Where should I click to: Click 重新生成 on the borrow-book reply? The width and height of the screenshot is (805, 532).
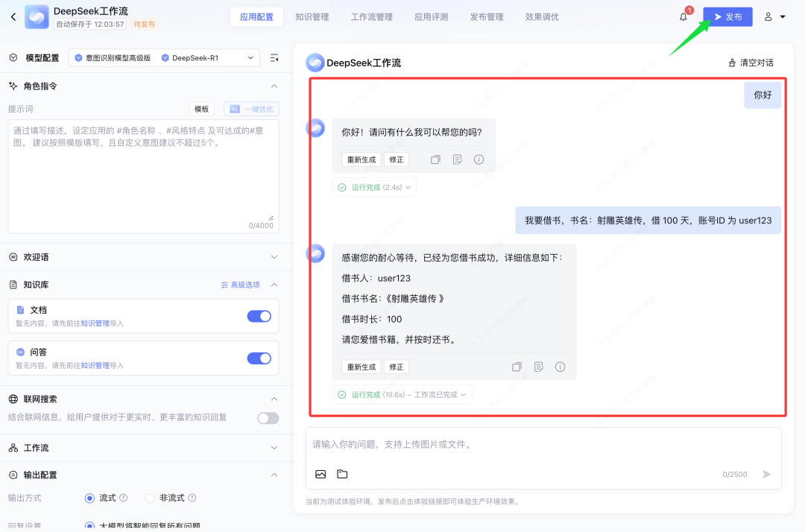click(x=362, y=367)
